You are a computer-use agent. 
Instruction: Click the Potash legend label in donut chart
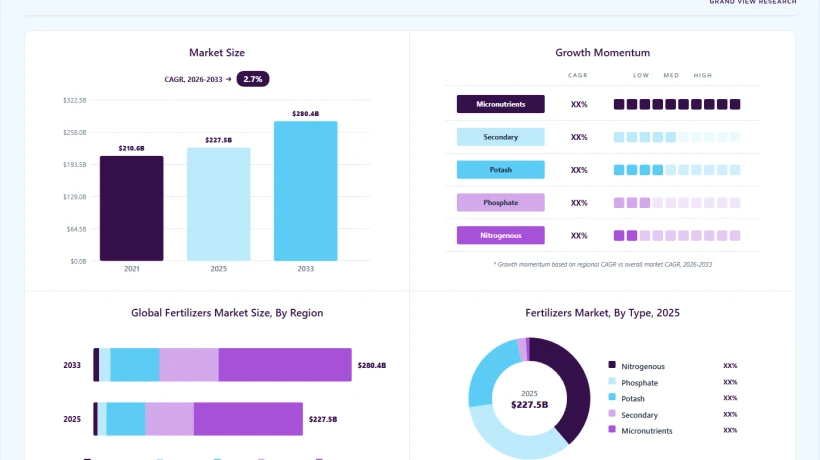633,399
